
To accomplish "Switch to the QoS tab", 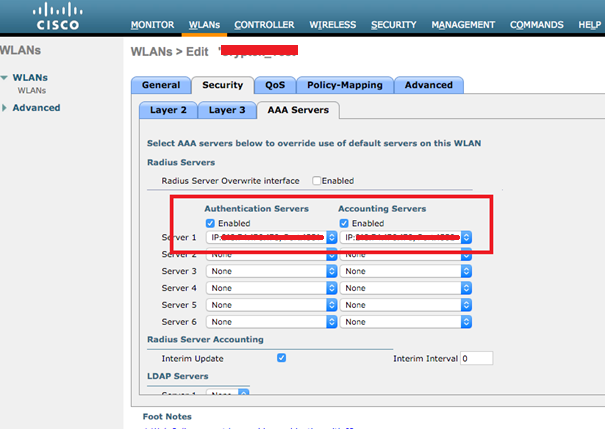I will click(273, 86).
